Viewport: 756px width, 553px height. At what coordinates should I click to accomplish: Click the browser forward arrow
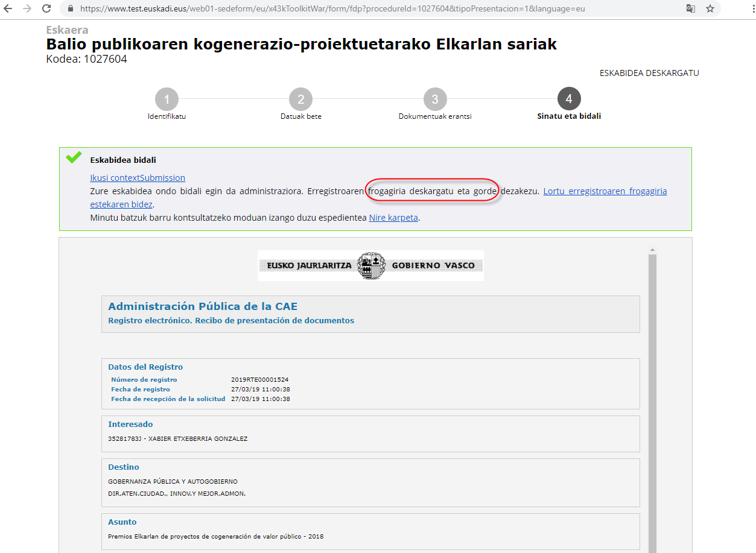(27, 9)
